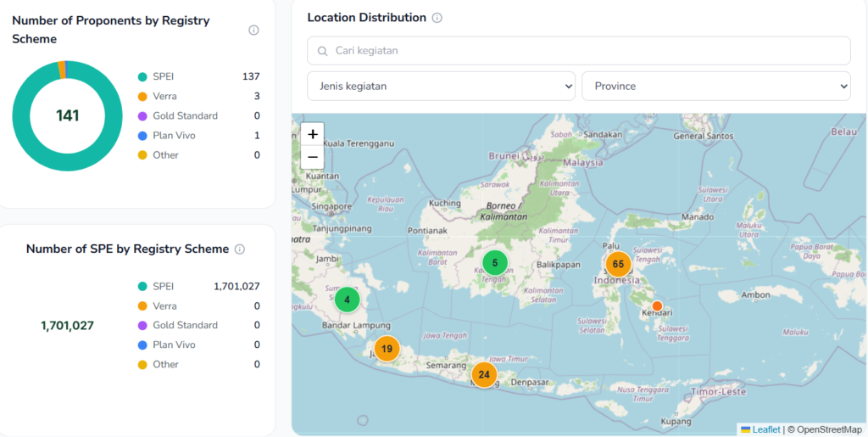The image size is (868, 437).
Task: Click the Location Distribution heading
Action: point(366,18)
